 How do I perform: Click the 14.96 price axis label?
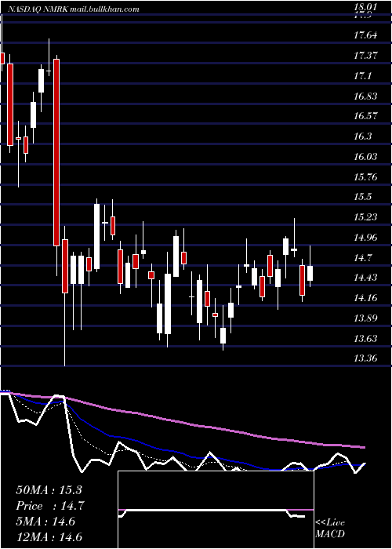[x=366, y=238]
